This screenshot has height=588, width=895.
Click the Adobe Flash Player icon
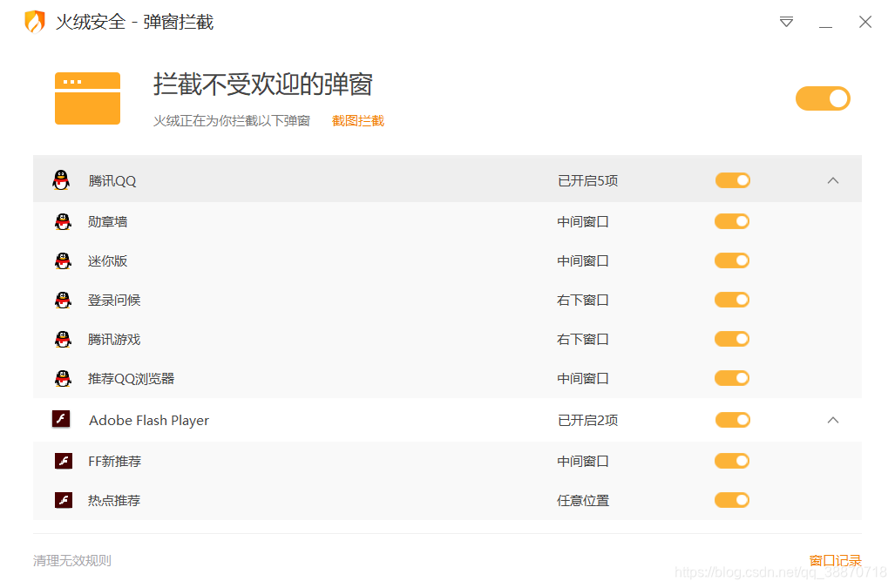coord(62,419)
